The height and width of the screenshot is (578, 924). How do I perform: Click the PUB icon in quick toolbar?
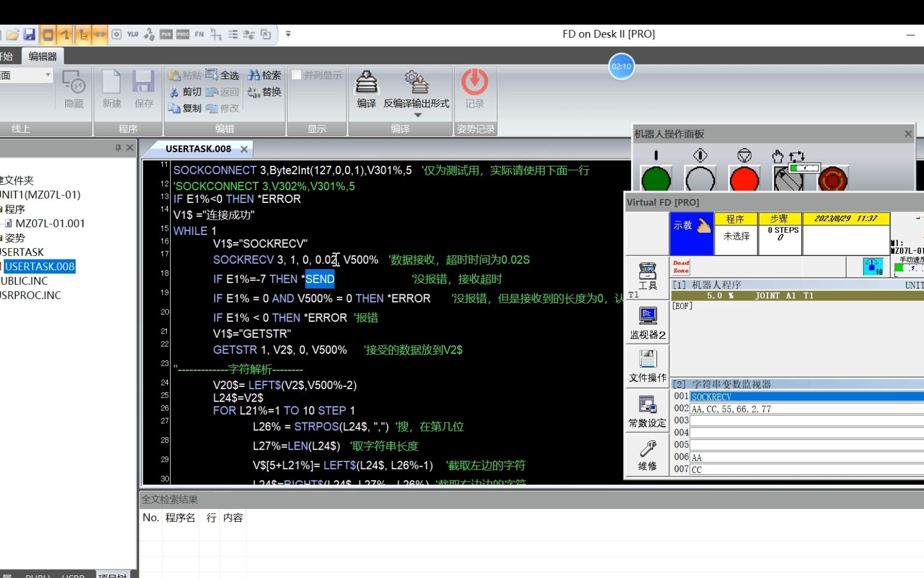click(166, 34)
